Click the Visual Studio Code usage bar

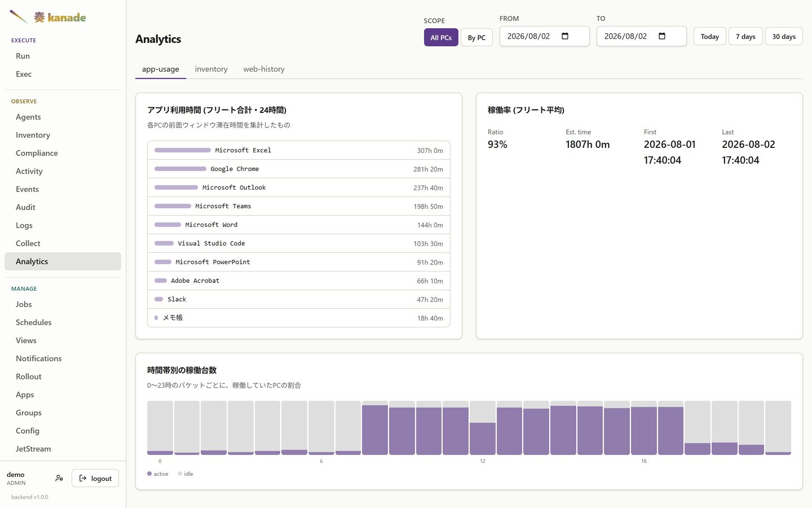[x=164, y=243]
